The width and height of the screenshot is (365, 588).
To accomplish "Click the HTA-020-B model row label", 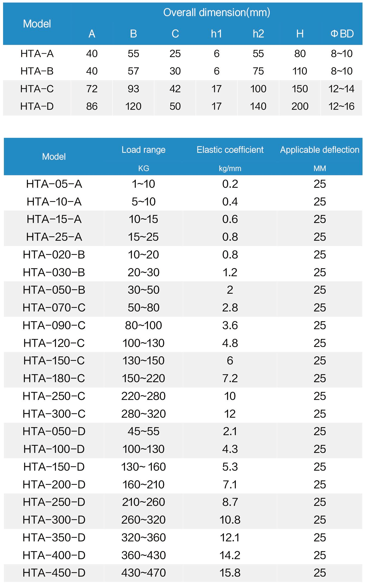I will pyautogui.click(x=54, y=255).
